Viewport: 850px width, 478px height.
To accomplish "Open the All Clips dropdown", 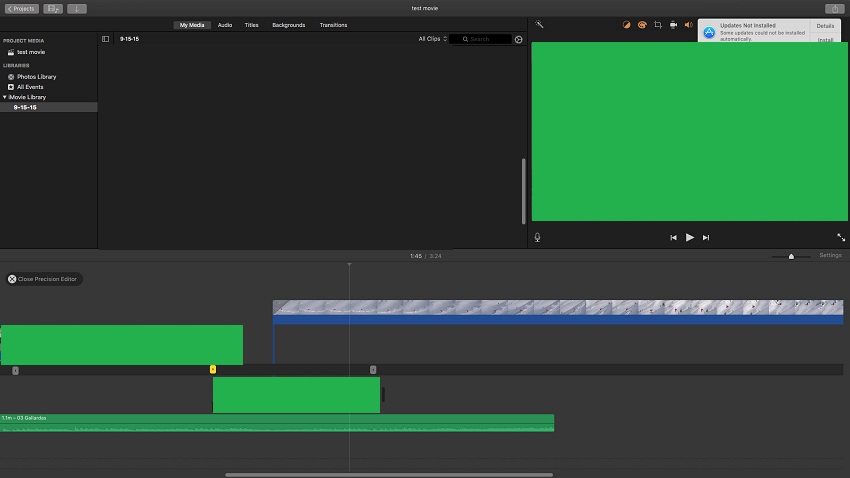I will click(433, 39).
